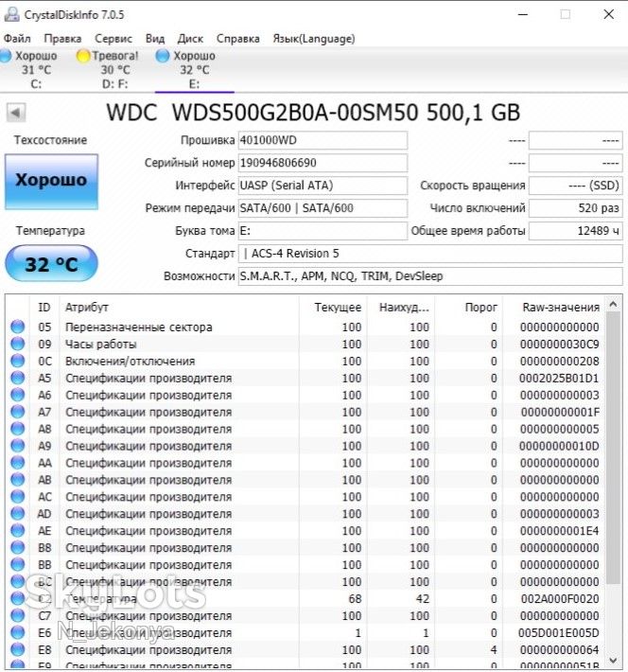Select the D: F: disk with Тревога status

pyautogui.click(x=109, y=69)
